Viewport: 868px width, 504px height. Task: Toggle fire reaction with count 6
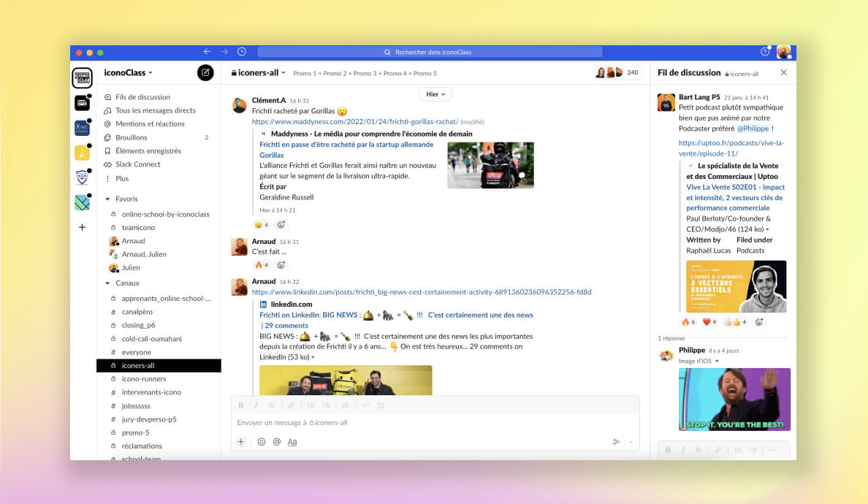click(x=688, y=322)
